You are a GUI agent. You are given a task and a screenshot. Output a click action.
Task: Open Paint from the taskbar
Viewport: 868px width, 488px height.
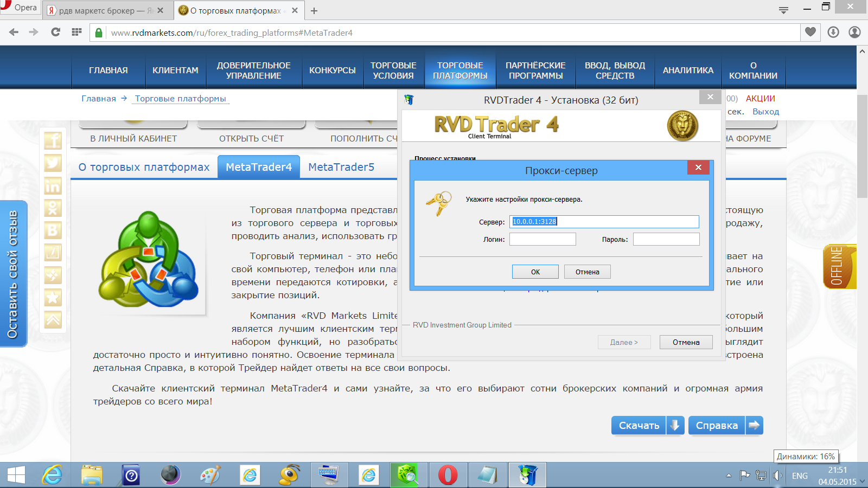[210, 476]
